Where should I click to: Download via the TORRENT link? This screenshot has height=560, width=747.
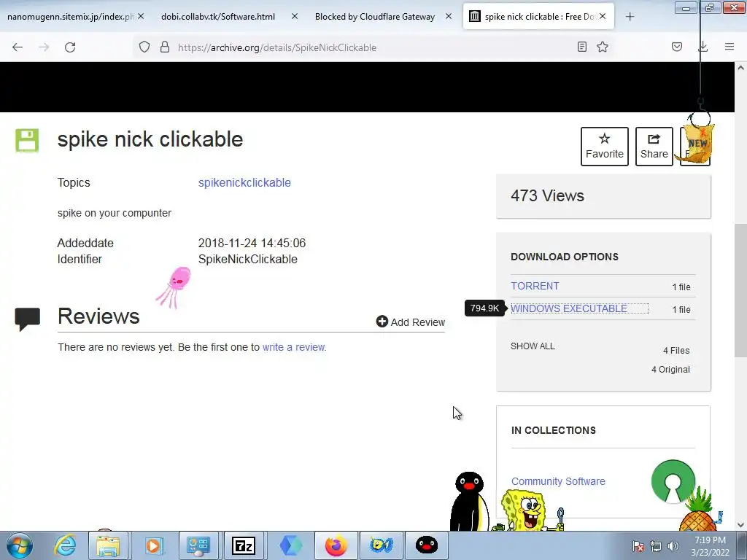tap(535, 286)
